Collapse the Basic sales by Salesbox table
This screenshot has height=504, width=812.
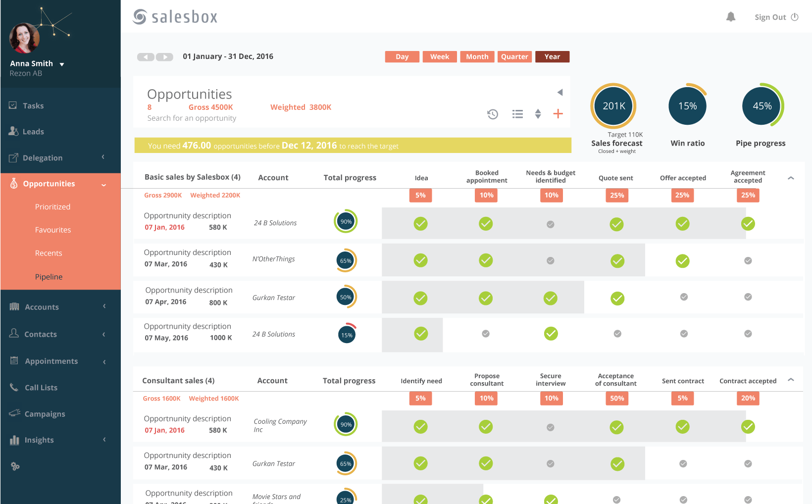coord(791,177)
